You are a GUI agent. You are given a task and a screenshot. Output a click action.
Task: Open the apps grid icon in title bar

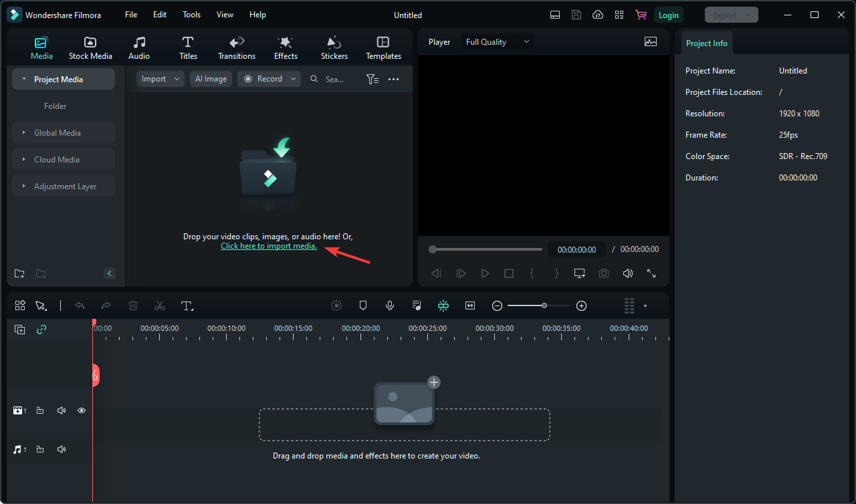click(x=619, y=15)
